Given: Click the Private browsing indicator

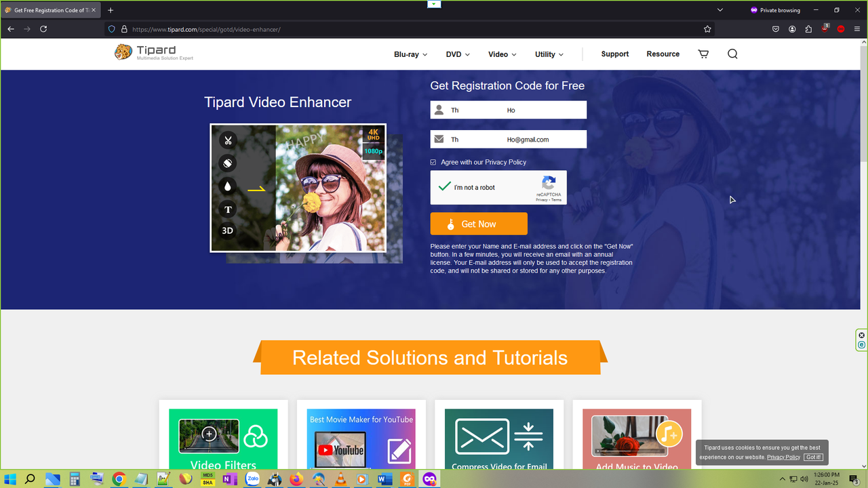Looking at the screenshot, I should [x=775, y=10].
